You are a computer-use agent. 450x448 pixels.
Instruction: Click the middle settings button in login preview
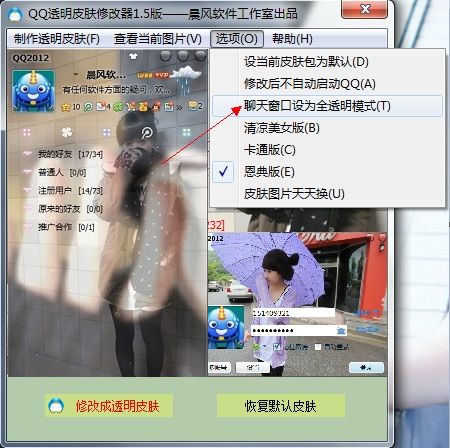pyautogui.click(x=253, y=368)
